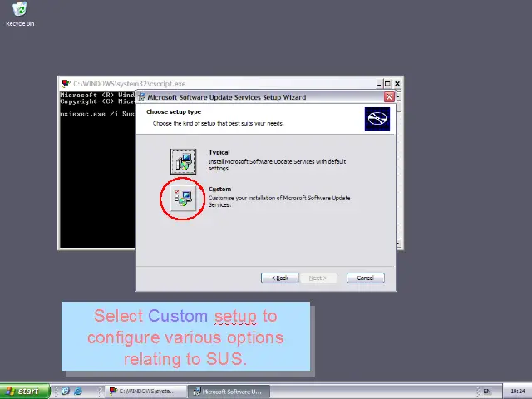Click the EN language indicator in tray
Image resolution: width=532 pixels, height=399 pixels.
[487, 392]
